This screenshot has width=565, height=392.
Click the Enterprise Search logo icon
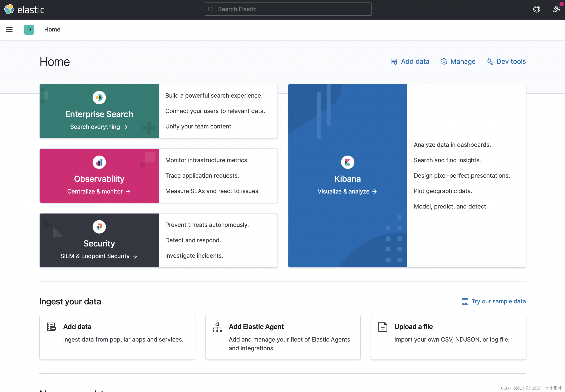[99, 98]
